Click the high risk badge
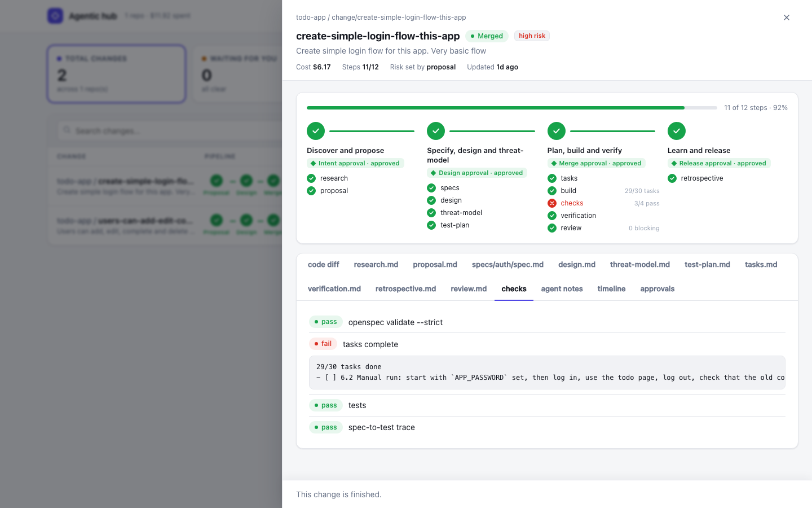Viewport: 812px width, 508px height. pyautogui.click(x=532, y=36)
